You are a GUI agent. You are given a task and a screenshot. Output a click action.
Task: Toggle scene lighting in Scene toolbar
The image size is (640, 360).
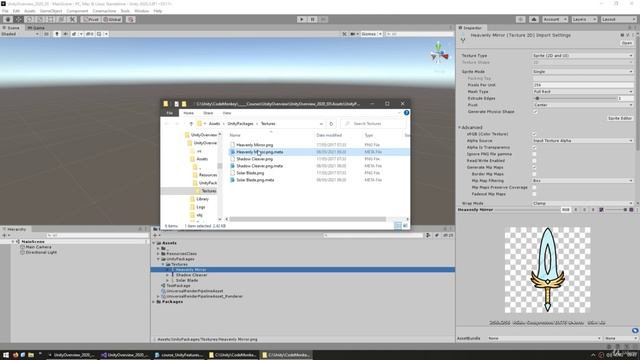[57, 34]
